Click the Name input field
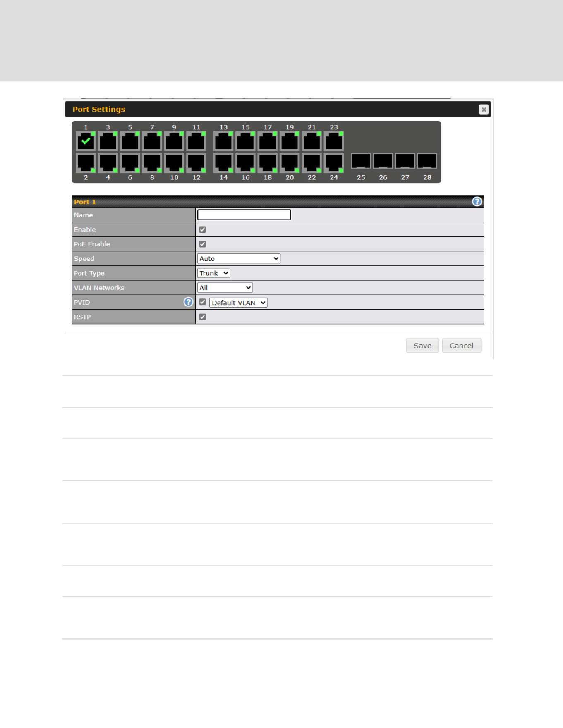This screenshot has width=563, height=728. 244,215
